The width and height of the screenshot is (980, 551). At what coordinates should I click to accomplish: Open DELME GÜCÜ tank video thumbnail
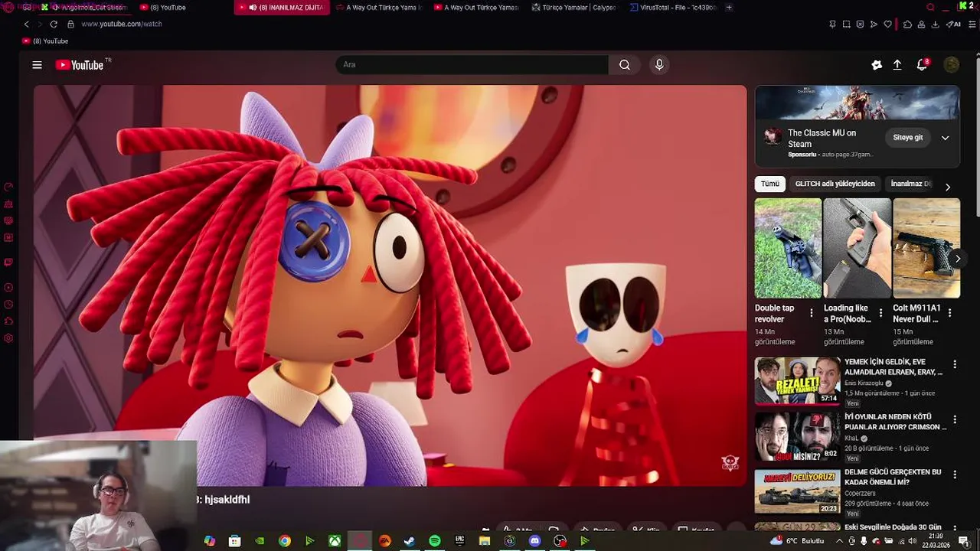pos(797,491)
